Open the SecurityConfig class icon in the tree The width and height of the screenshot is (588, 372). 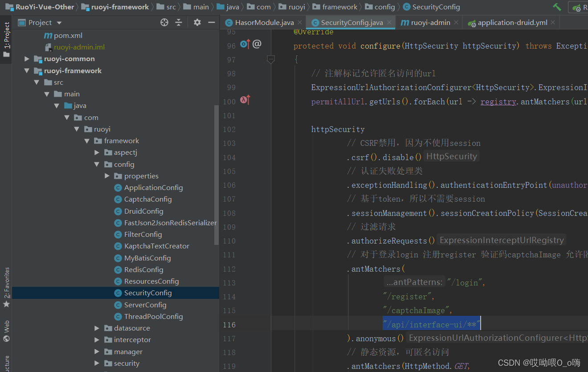[118, 293]
